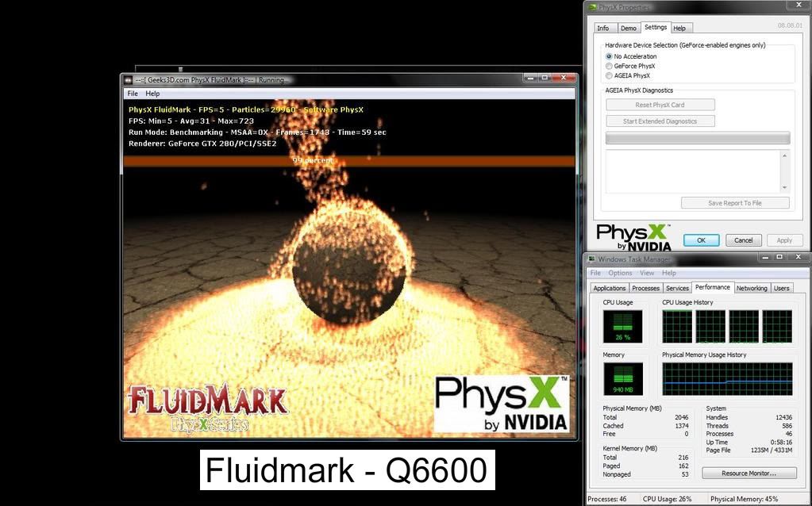812x506 pixels.
Task: Open Resource Monitor from Task Manager
Action: pyautogui.click(x=749, y=473)
